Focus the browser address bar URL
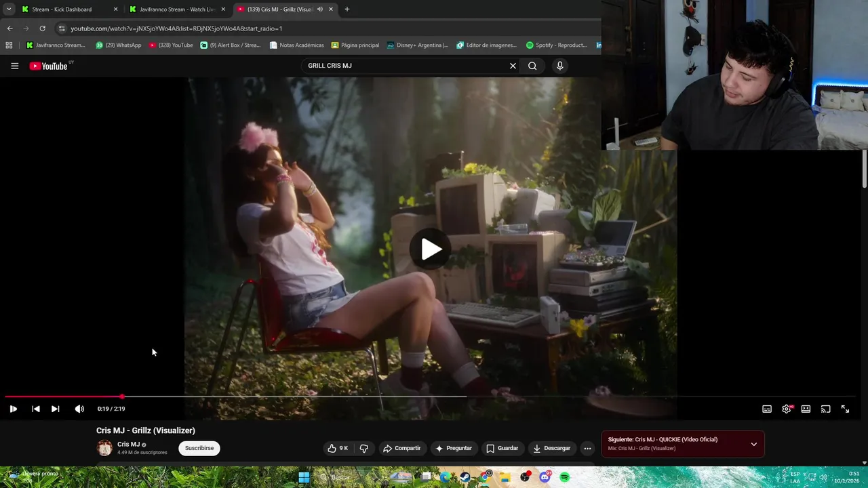868x488 pixels. (176, 28)
